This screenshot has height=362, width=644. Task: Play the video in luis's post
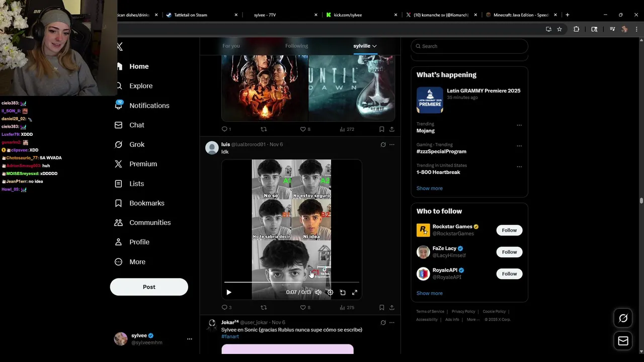point(229,292)
